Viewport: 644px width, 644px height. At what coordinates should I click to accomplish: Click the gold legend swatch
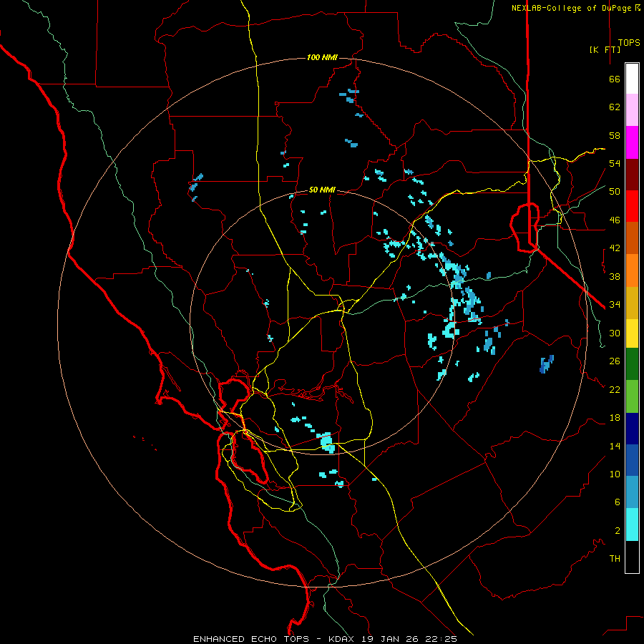coord(632,303)
